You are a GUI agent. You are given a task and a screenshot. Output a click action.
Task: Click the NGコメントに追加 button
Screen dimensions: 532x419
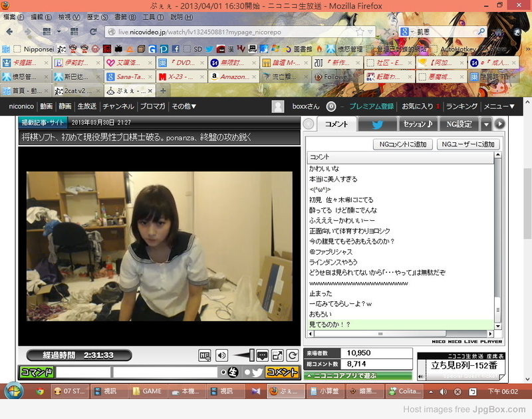(x=403, y=144)
